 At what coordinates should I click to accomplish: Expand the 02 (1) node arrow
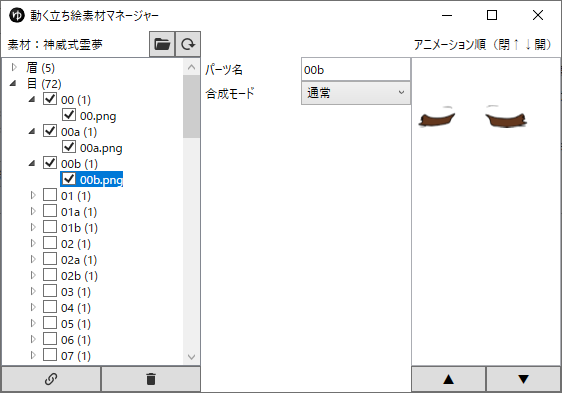tap(33, 243)
